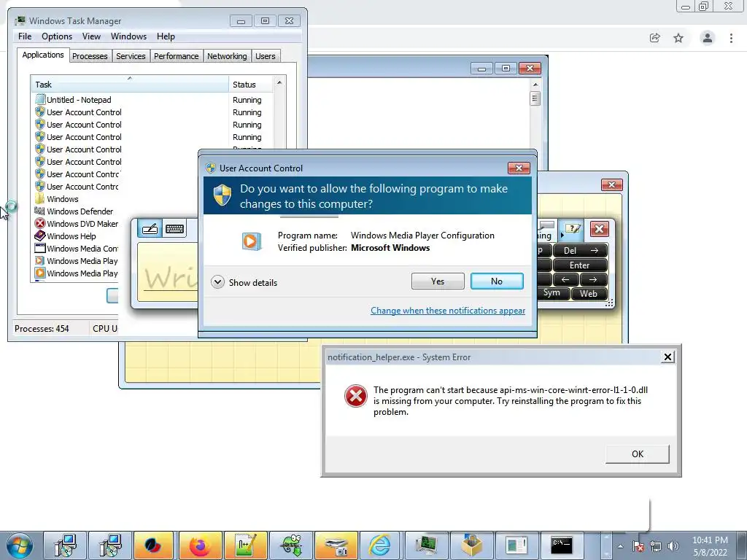Launch Internet Explorer from the taskbar

pyautogui.click(x=381, y=545)
